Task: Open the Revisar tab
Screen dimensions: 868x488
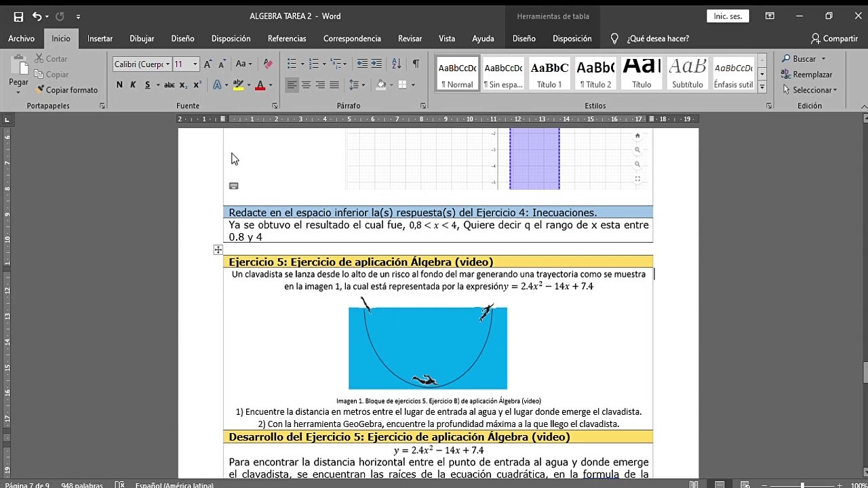Action: pos(410,39)
